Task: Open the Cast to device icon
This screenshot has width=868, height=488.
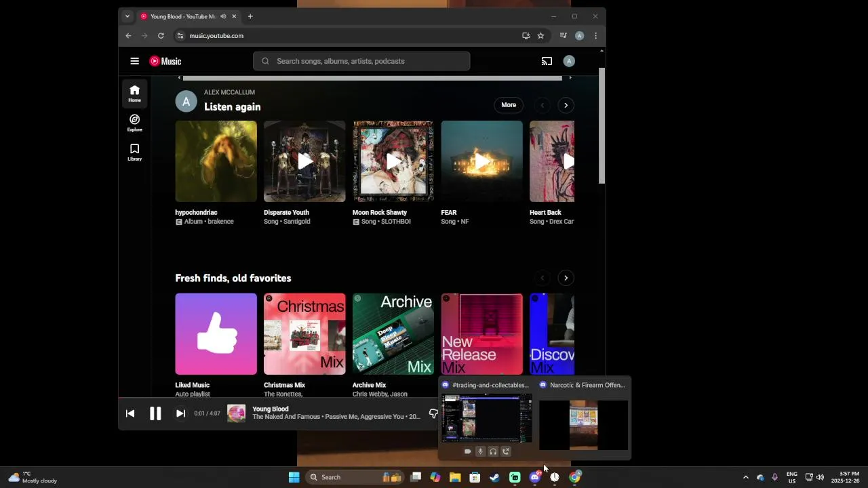Action: click(547, 61)
